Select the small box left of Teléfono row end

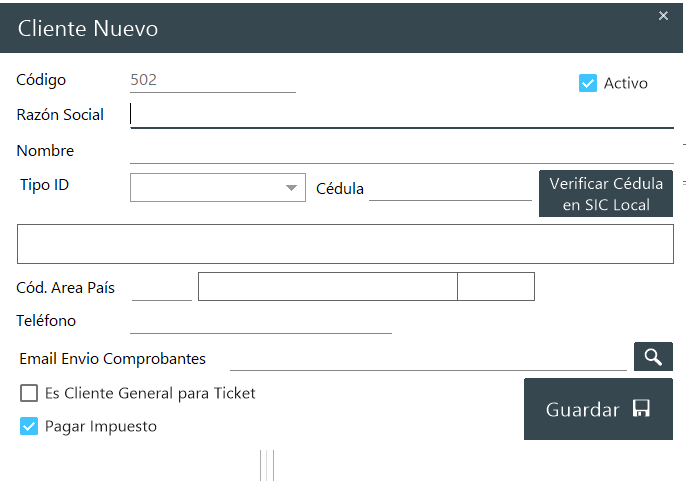pos(496,287)
